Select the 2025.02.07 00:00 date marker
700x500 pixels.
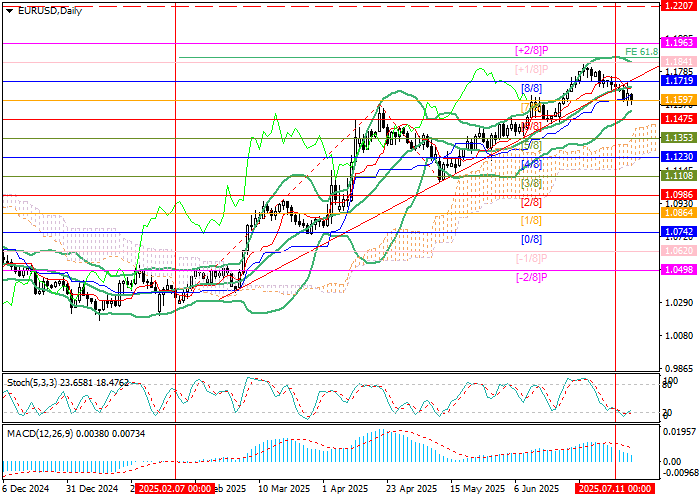coord(175,490)
